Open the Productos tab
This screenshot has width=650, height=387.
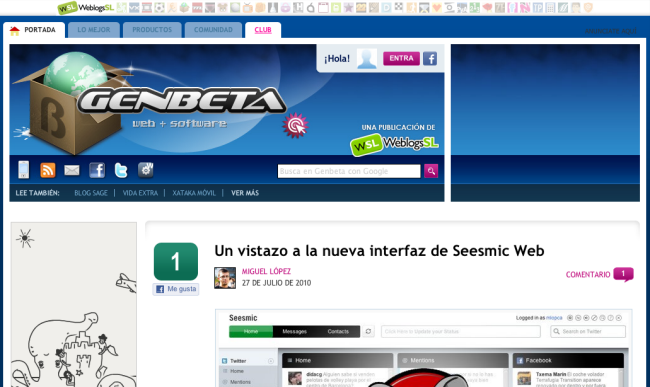click(152, 30)
